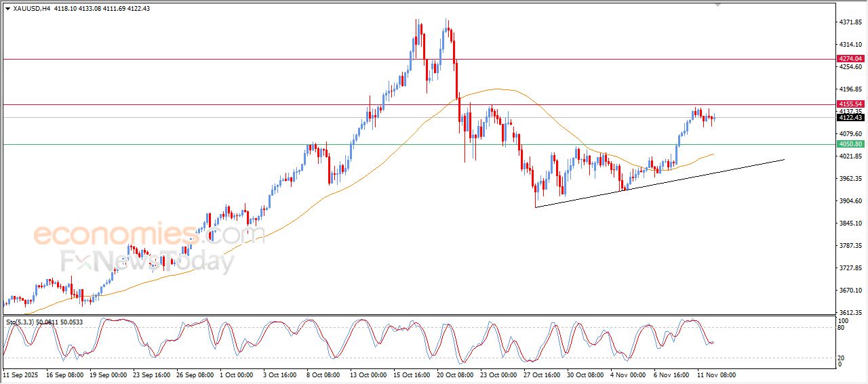
Task: Click the gray chart shift marker at top
Action: (x=718, y=5)
